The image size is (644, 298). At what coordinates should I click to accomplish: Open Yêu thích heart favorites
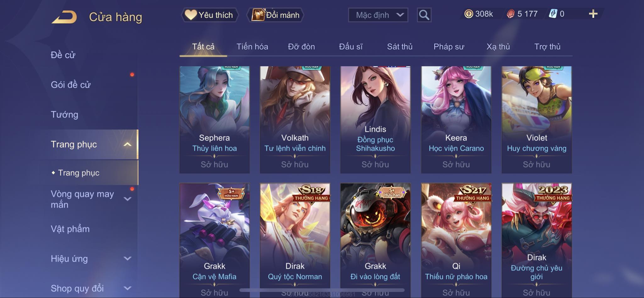(210, 15)
